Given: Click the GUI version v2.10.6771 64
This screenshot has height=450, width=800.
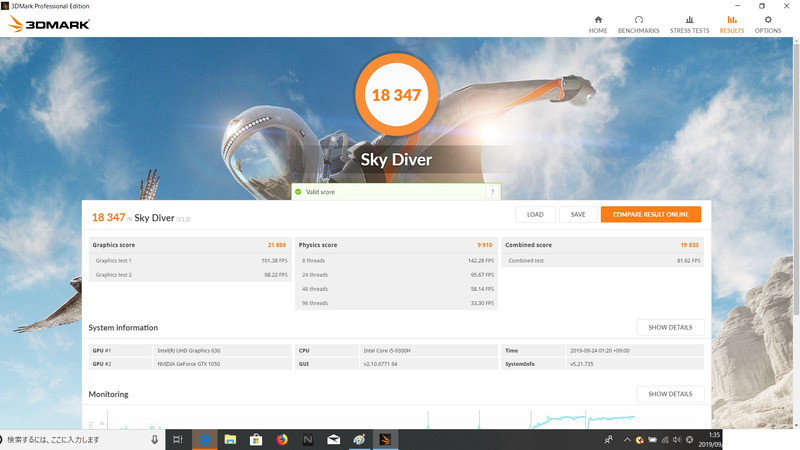Looking at the screenshot, I should coord(380,364).
